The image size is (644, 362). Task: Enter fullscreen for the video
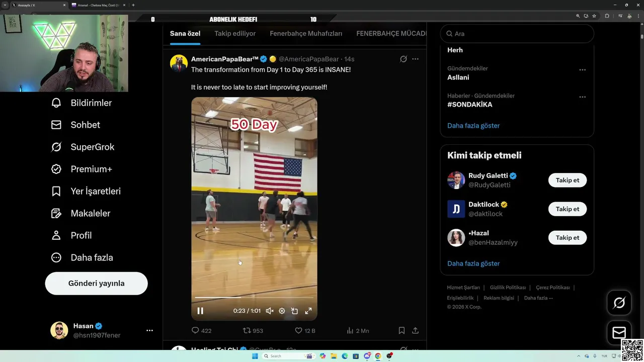coord(308,311)
